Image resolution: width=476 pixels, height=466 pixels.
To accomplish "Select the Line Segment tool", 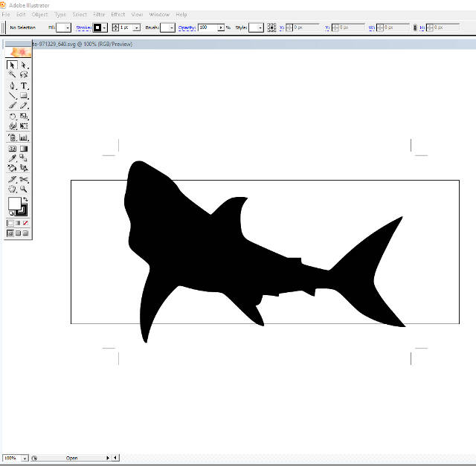I will click(x=12, y=96).
